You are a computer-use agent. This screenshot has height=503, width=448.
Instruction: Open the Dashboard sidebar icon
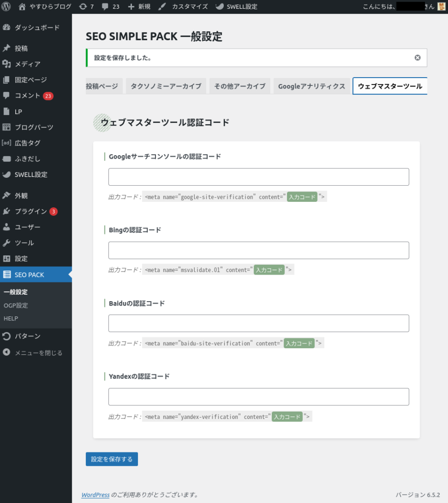pos(7,28)
